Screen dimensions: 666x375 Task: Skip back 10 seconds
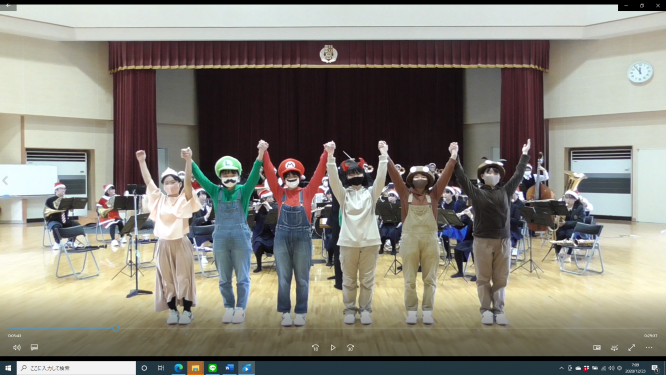click(x=315, y=347)
